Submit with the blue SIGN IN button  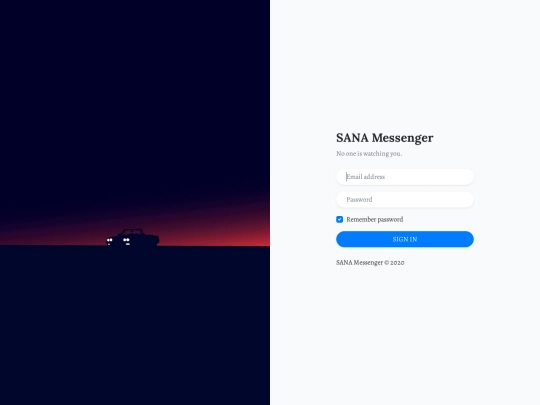point(405,239)
